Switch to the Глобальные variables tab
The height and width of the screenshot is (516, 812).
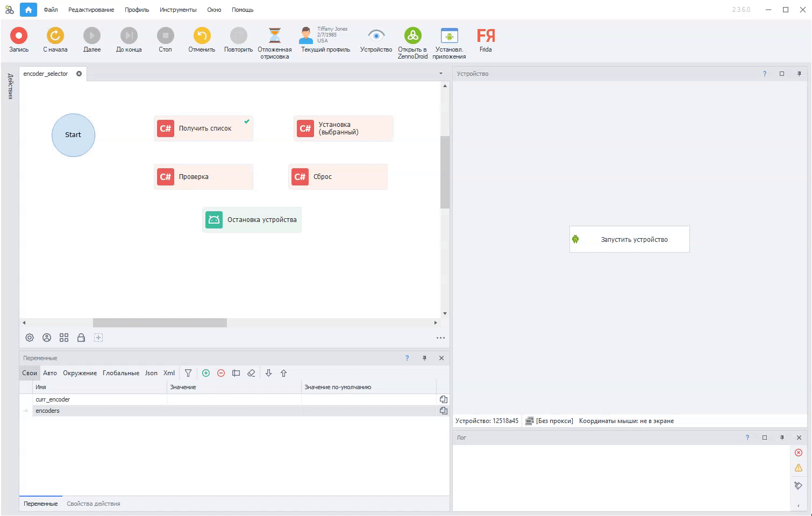pyautogui.click(x=120, y=372)
